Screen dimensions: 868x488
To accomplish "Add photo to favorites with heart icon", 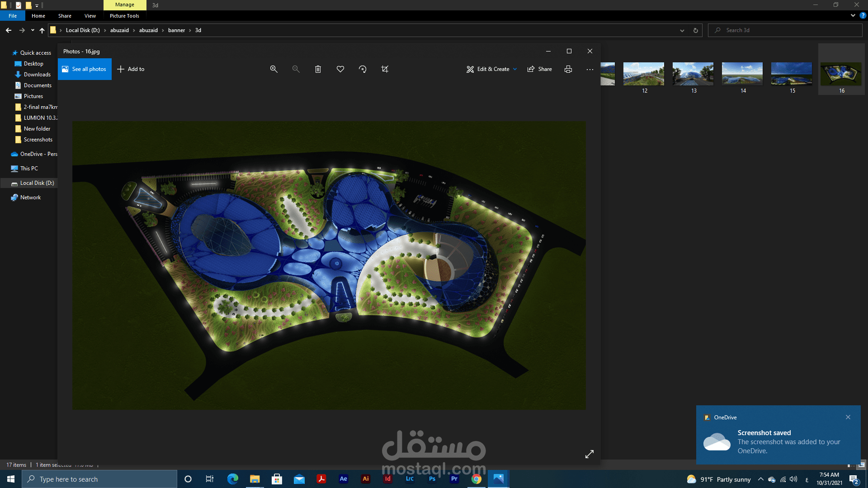I will (340, 69).
